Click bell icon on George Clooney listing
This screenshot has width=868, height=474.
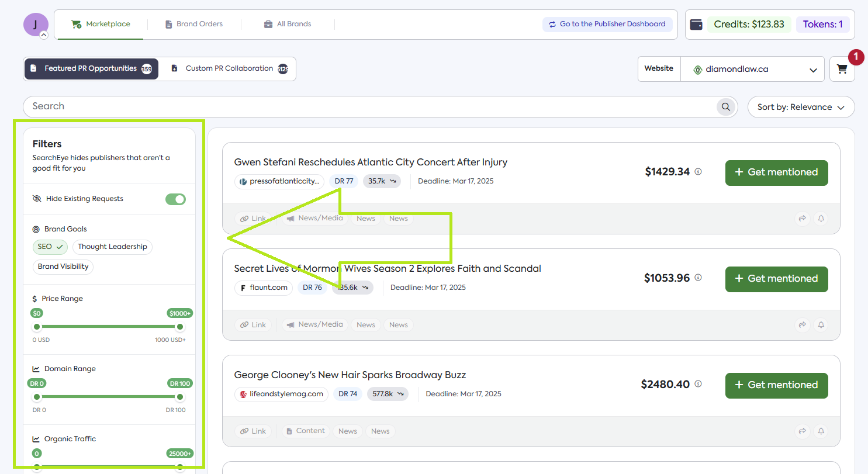coord(821,431)
